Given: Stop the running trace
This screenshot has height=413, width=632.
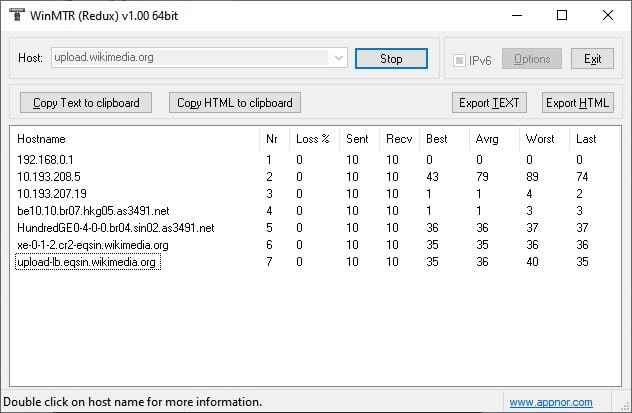Looking at the screenshot, I should point(391,59).
